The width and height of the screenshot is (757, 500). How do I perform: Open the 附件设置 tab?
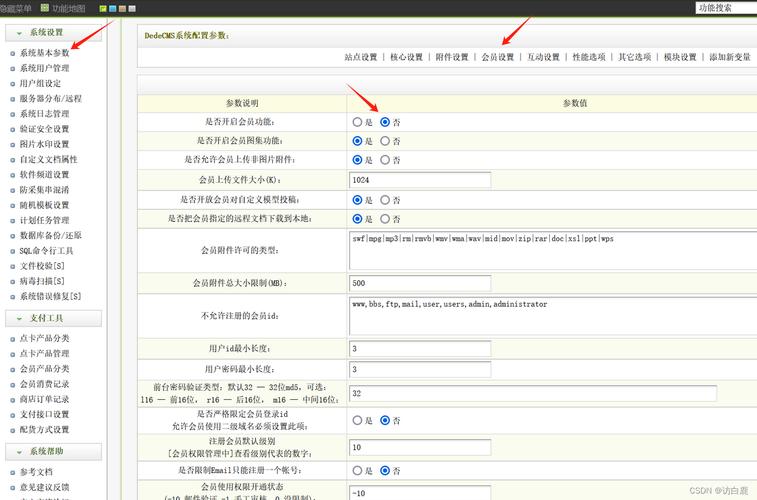452,57
